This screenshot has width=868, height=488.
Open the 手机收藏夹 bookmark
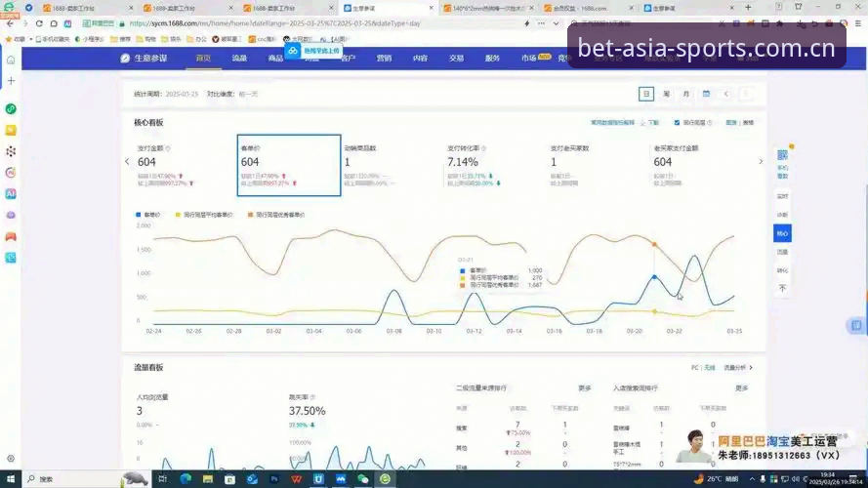click(53, 39)
